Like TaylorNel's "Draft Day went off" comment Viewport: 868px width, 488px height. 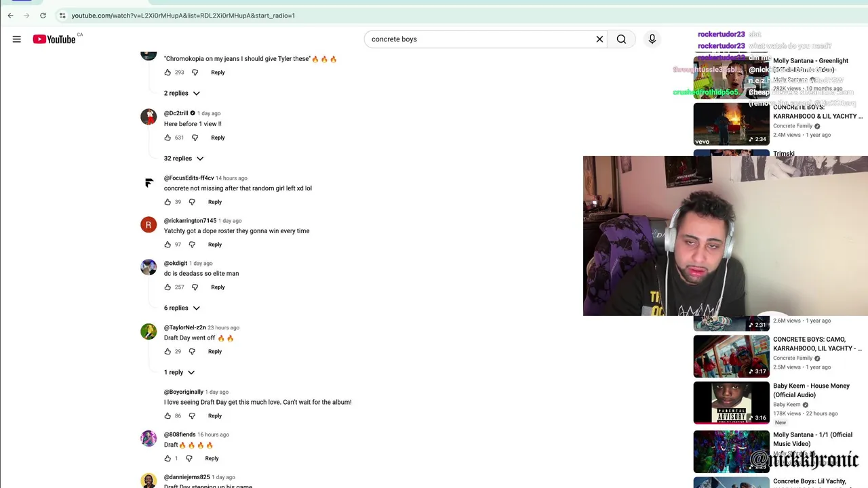coord(167,352)
